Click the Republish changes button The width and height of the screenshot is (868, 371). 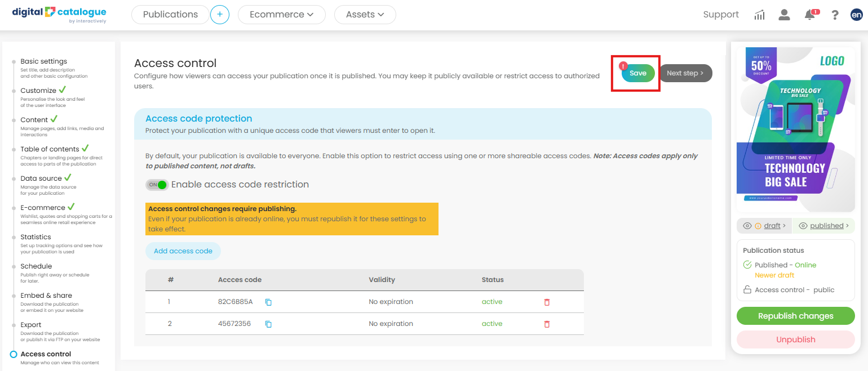tap(795, 316)
